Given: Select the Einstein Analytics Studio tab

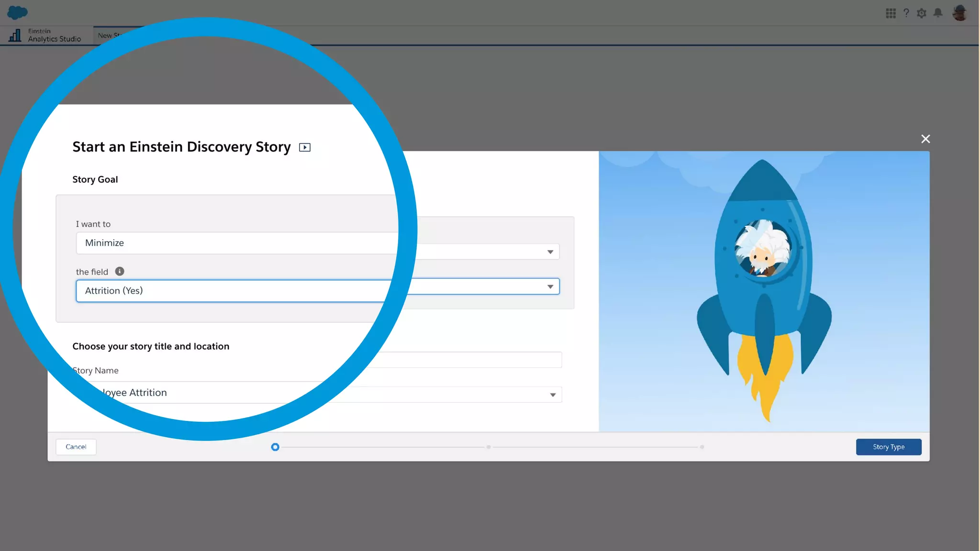Looking at the screenshot, I should (x=54, y=35).
